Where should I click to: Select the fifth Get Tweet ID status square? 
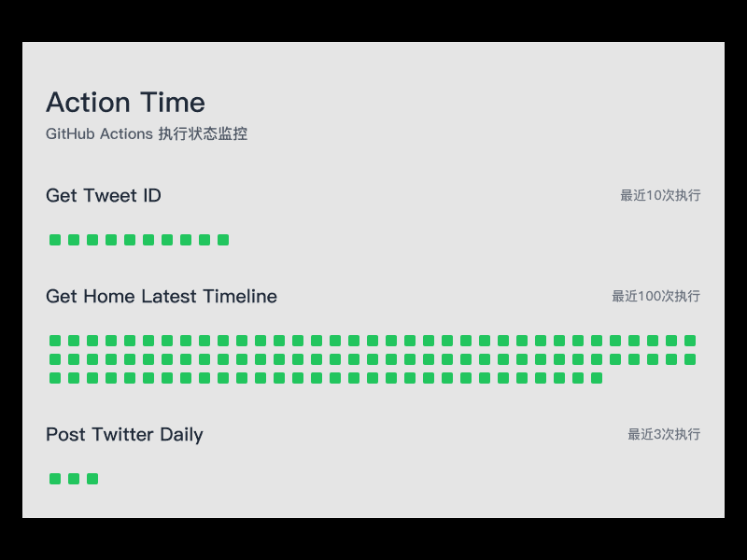click(130, 240)
